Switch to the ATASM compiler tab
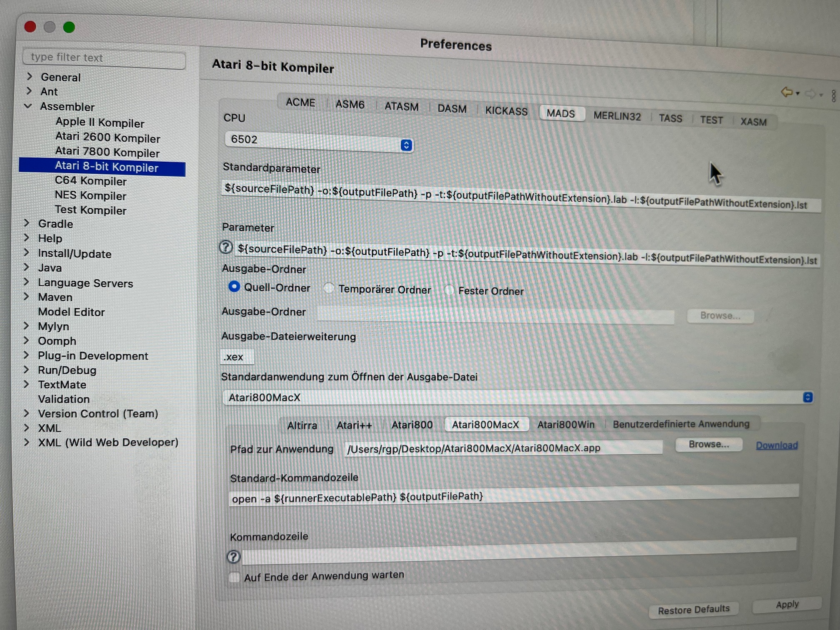The image size is (840, 630). [x=401, y=107]
